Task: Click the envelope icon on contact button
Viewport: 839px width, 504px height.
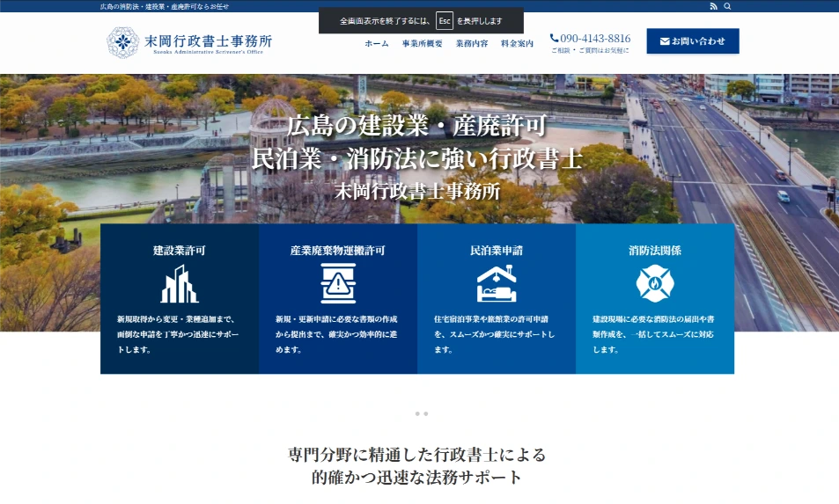Action: click(665, 41)
